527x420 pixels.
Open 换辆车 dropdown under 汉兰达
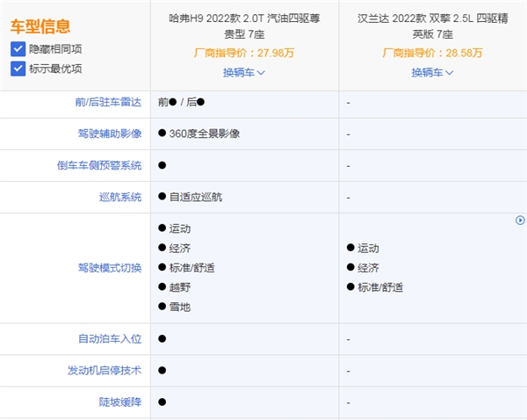point(432,72)
